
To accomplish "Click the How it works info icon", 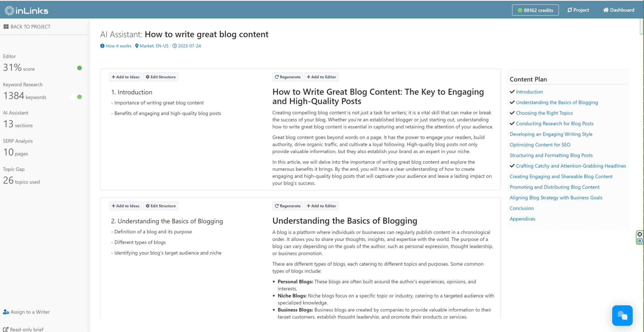I will pyautogui.click(x=102, y=46).
